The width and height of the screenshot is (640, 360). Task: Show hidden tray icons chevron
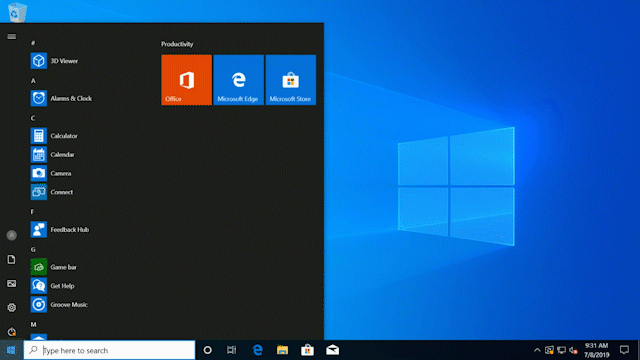click(x=537, y=350)
